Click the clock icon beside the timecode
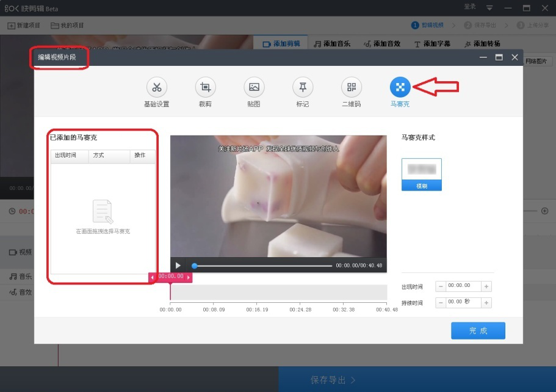The height and width of the screenshot is (392, 556). click(12, 211)
